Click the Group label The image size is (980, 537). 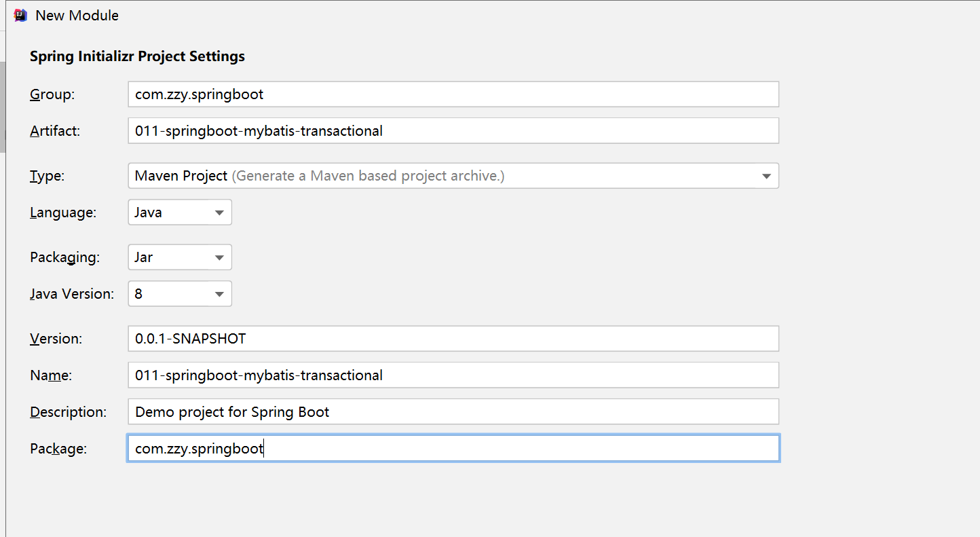click(x=52, y=95)
